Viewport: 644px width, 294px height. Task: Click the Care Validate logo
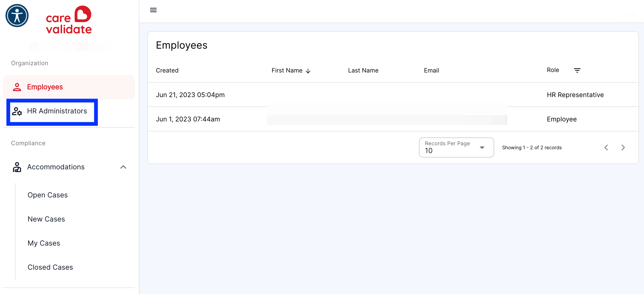pos(69,20)
